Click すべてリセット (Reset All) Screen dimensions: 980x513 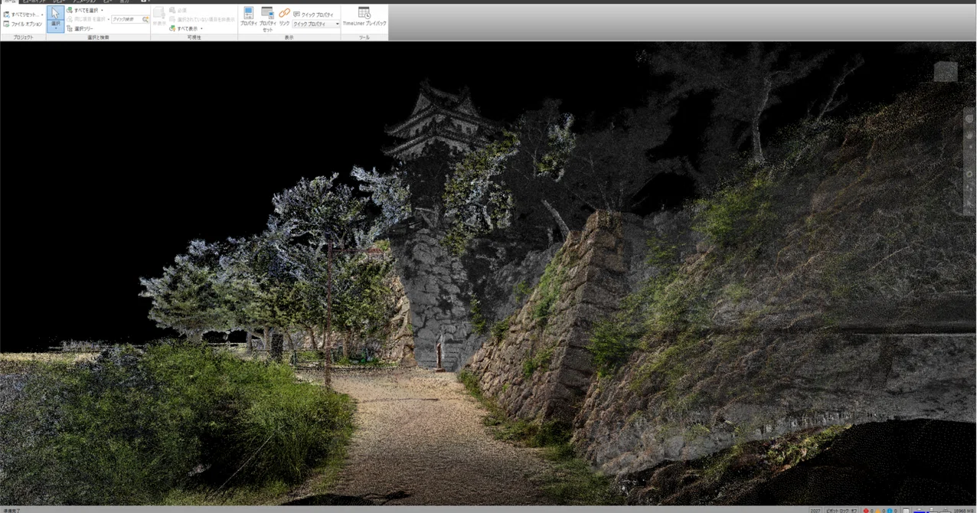click(x=22, y=15)
